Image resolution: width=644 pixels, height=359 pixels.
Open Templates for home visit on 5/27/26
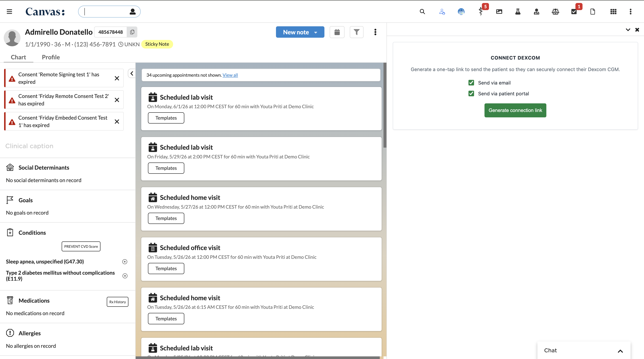166,218
